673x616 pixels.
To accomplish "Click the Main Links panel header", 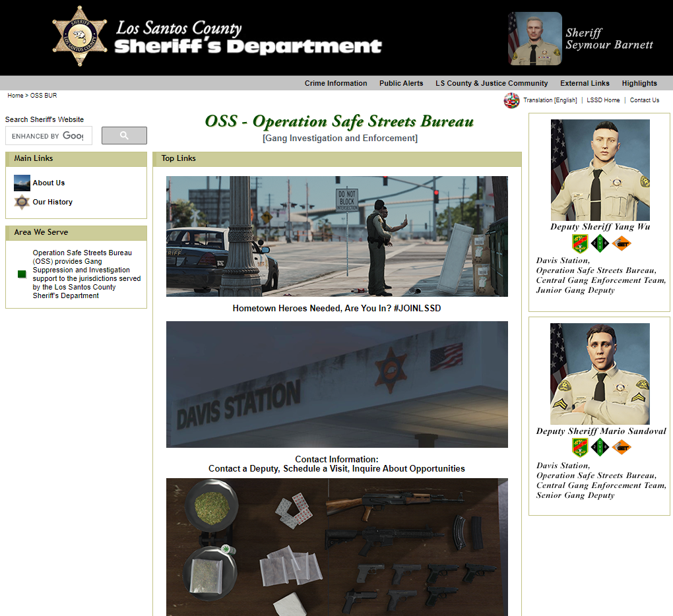I will click(x=76, y=159).
